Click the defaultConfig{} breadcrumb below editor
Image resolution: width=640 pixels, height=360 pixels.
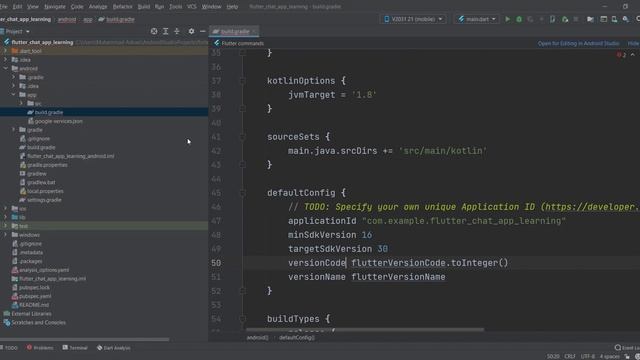[297, 338]
